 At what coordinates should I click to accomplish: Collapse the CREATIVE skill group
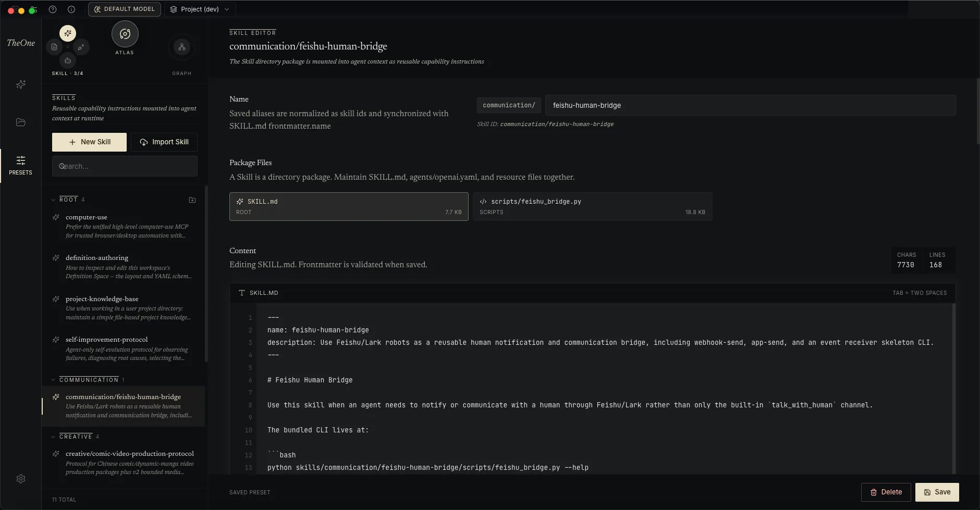[x=53, y=437]
